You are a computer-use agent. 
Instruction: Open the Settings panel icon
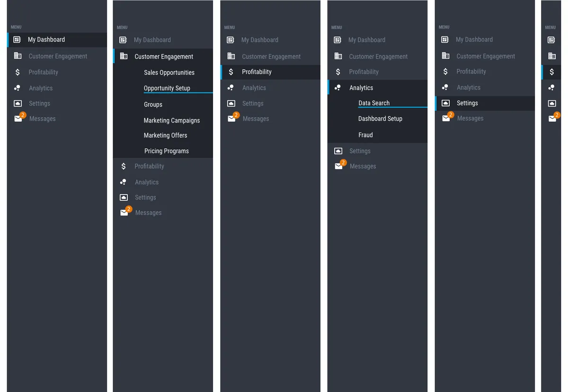click(17, 103)
